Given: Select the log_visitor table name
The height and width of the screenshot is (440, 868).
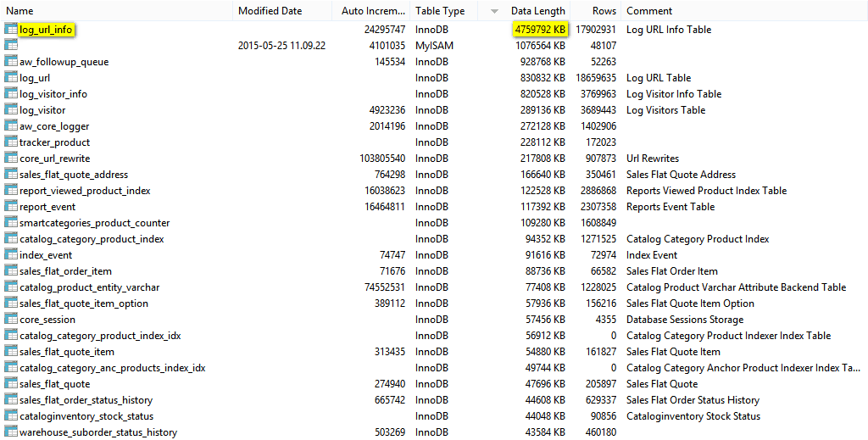Looking at the screenshot, I should click(x=42, y=110).
